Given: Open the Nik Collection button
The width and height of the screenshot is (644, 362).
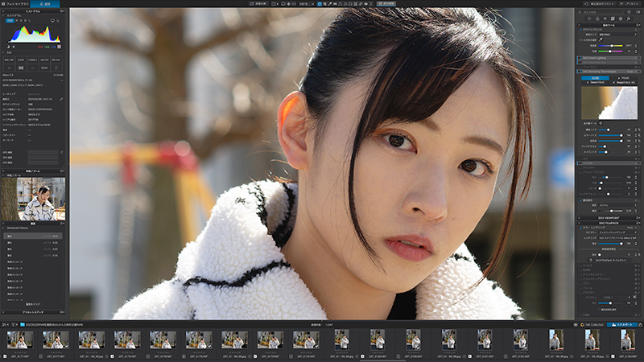Looking at the screenshot, I should [592, 325].
